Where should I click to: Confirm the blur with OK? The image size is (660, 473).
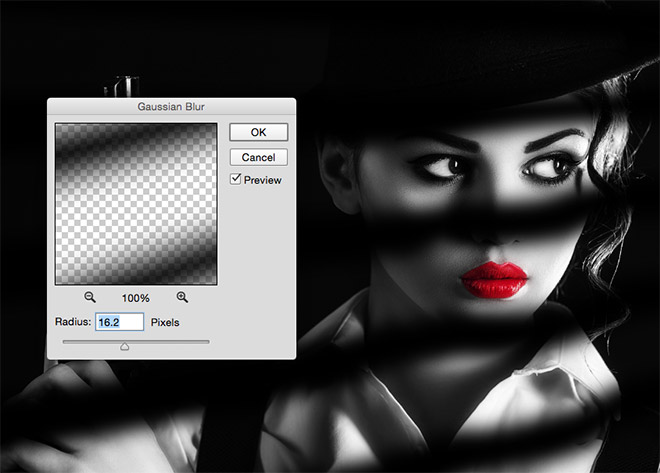coord(258,132)
